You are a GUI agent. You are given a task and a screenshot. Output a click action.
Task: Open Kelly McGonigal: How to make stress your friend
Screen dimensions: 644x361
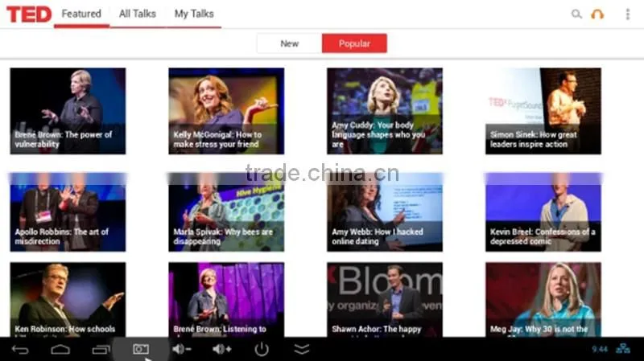click(226, 111)
